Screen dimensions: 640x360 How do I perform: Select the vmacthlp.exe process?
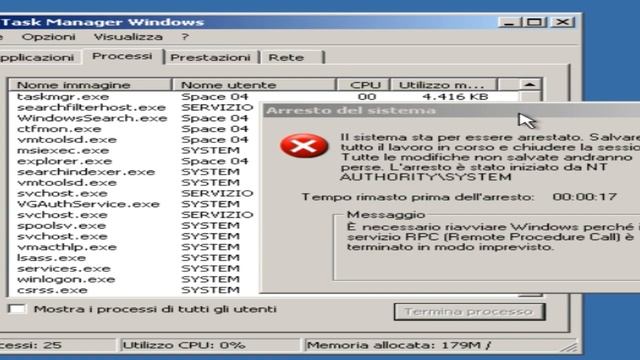click(x=67, y=247)
